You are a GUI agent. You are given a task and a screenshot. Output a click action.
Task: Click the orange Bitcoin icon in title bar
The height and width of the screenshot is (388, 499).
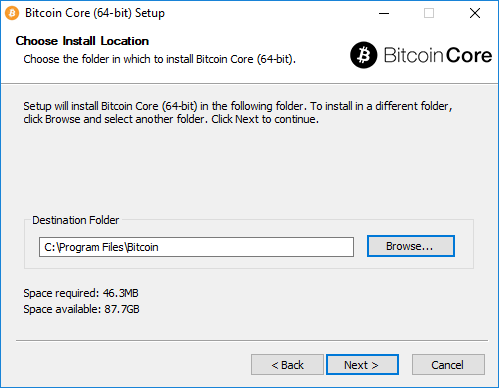click(12, 13)
